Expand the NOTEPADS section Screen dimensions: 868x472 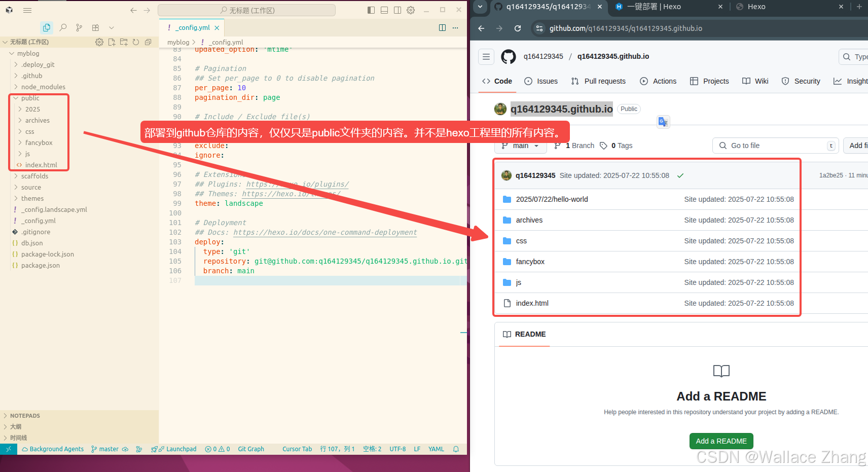[25, 416]
